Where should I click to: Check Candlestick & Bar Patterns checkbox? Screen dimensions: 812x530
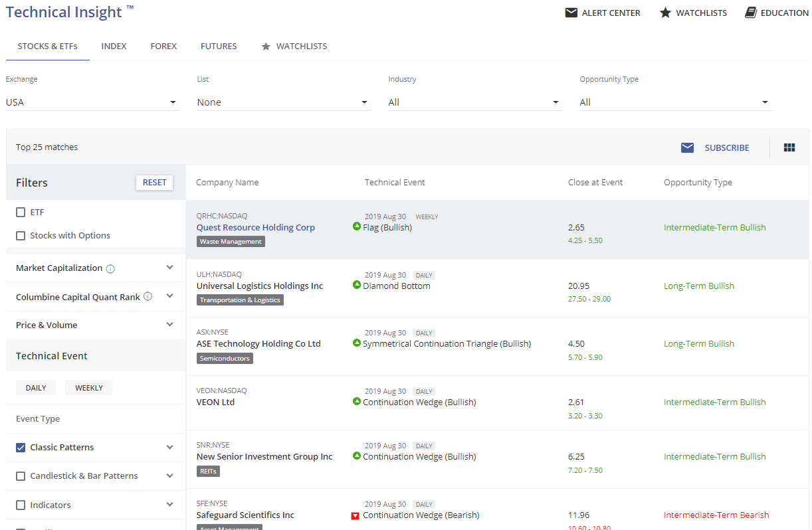[x=21, y=476]
